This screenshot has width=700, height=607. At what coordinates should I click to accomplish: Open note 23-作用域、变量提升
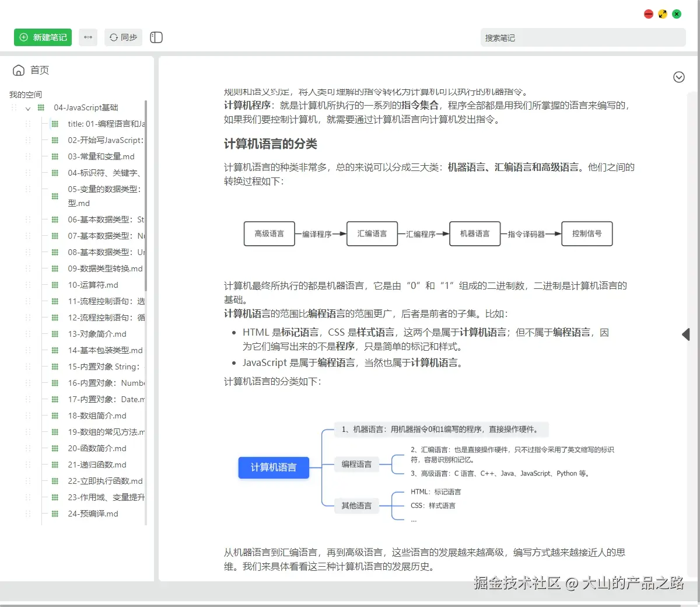(106, 497)
